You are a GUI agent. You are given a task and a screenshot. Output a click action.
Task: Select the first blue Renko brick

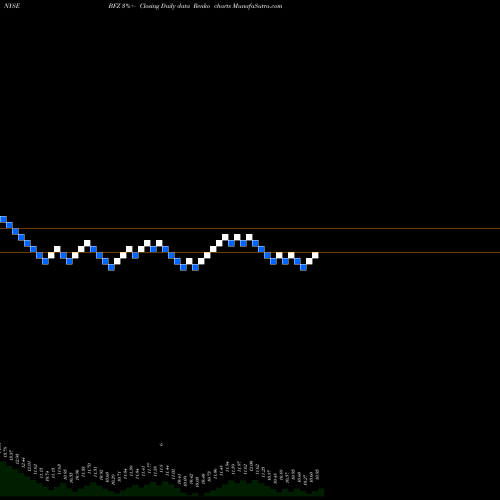pos(3,219)
